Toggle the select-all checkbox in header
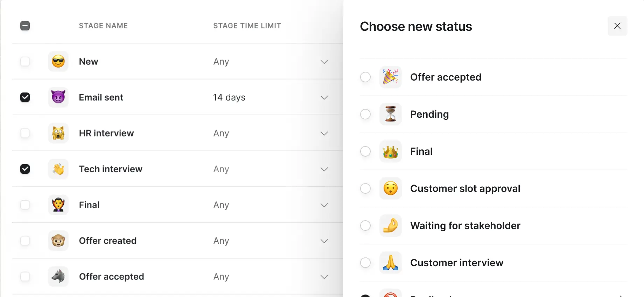This screenshot has height=297, width=644. point(25,26)
